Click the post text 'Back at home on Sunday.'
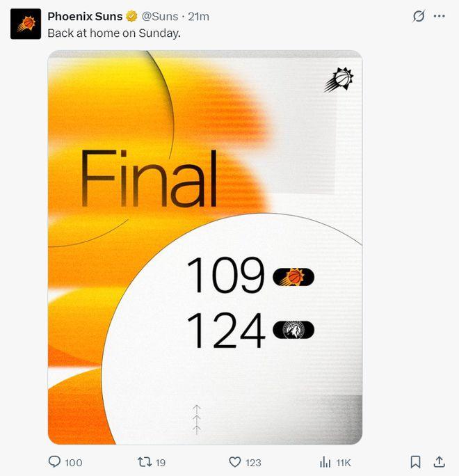The width and height of the screenshot is (459, 476). click(x=114, y=33)
